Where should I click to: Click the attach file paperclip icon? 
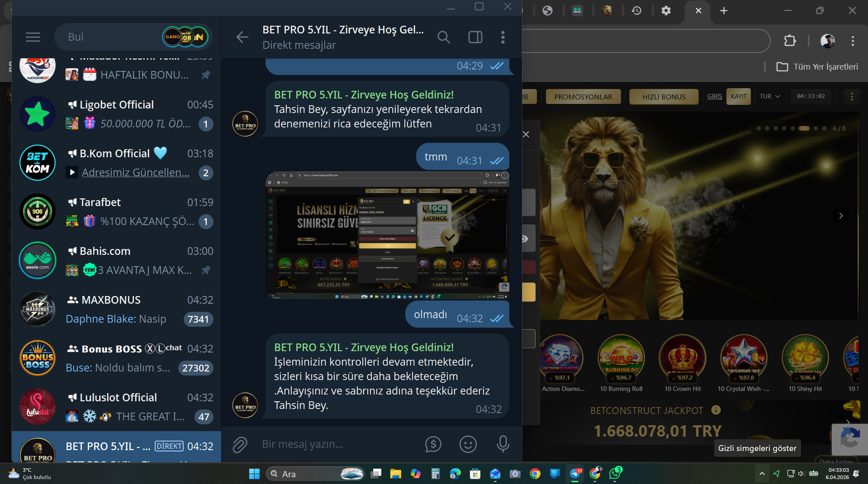click(x=240, y=445)
